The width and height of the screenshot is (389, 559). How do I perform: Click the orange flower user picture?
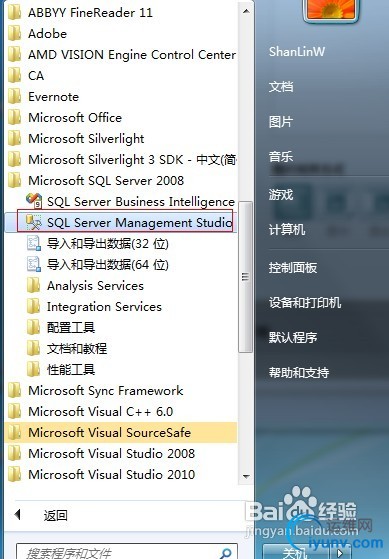pyautogui.click(x=331, y=9)
